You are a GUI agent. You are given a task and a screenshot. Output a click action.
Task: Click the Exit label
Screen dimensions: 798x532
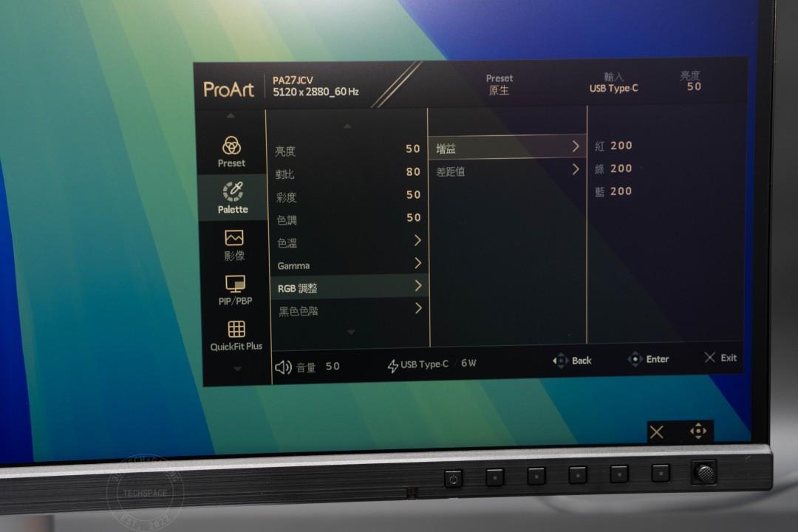(x=729, y=358)
